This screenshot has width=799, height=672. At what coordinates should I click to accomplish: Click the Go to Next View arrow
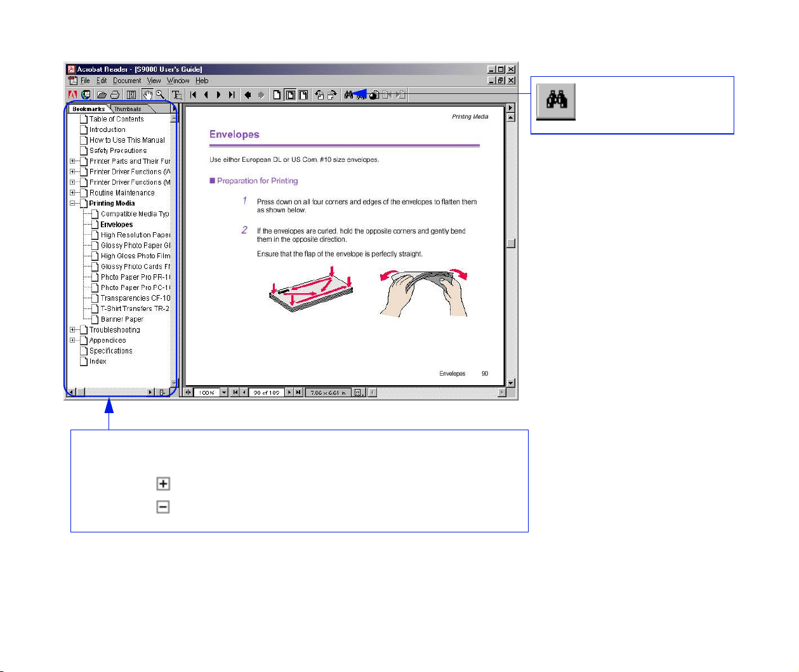coord(260,95)
